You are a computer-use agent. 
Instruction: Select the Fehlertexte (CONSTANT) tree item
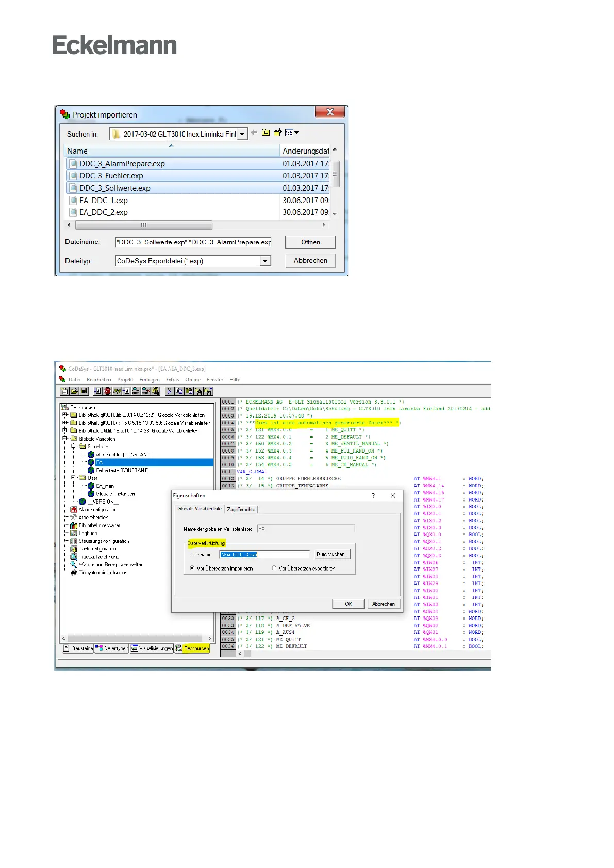123,470
